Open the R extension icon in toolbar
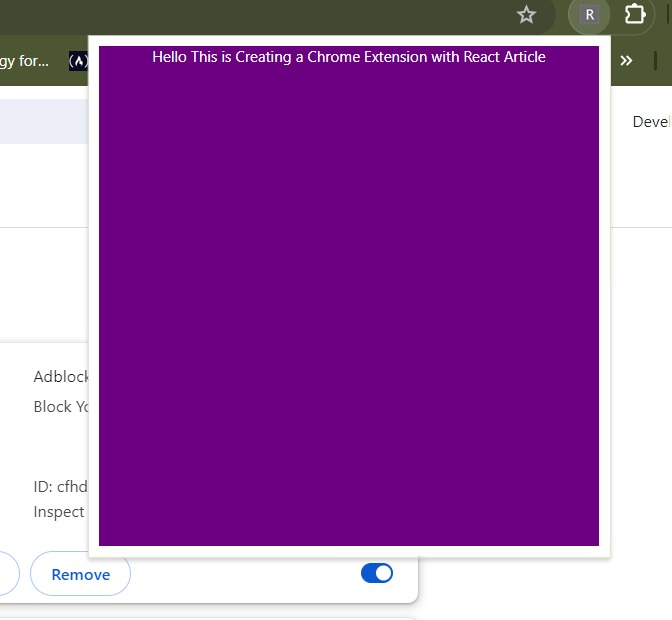 pyautogui.click(x=589, y=15)
